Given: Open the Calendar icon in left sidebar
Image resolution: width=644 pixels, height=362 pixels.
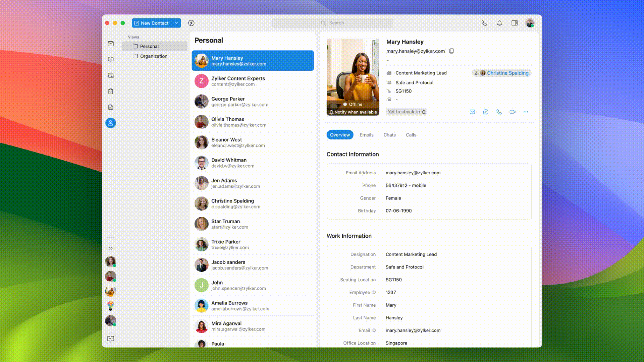Looking at the screenshot, I should coord(111,75).
